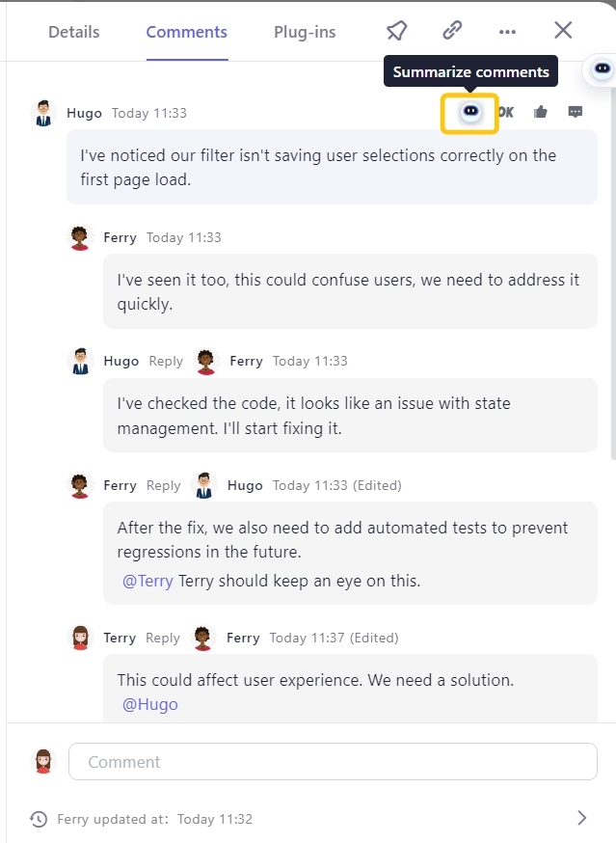Click Ferry's name on the first reply
616x843 pixels.
(120, 237)
